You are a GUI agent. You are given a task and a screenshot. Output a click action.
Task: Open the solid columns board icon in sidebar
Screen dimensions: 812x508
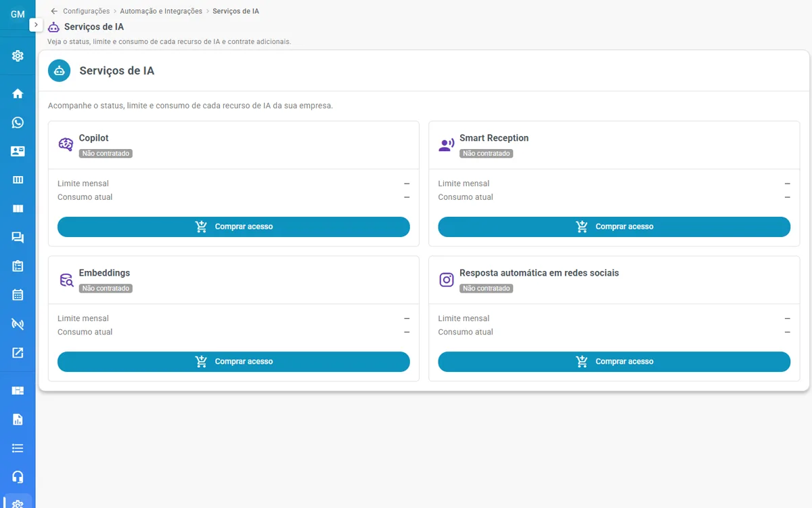coord(18,209)
